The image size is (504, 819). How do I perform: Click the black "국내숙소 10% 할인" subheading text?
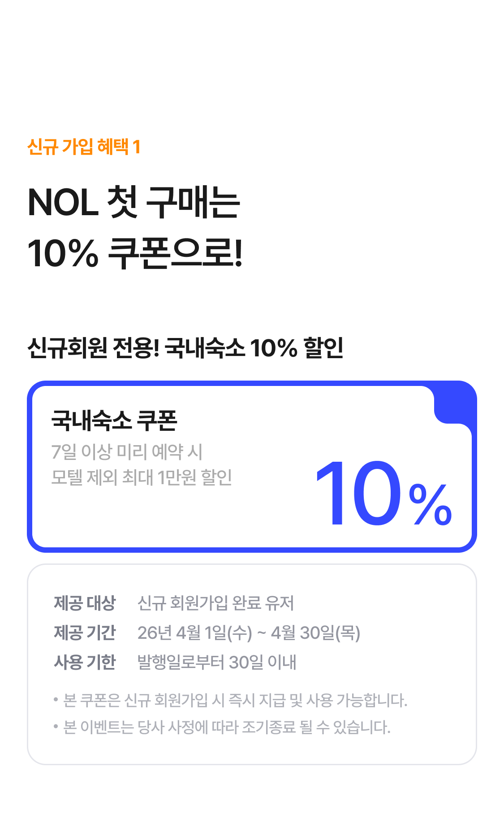coord(254,348)
